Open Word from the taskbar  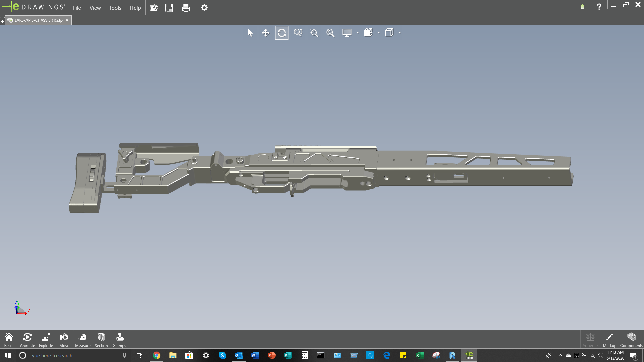[x=255, y=355]
